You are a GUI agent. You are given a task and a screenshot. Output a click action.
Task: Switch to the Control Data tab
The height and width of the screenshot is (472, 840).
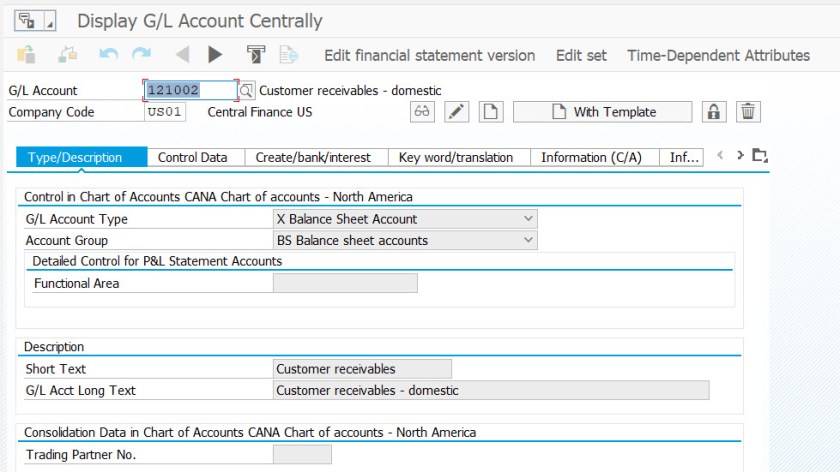click(x=193, y=157)
